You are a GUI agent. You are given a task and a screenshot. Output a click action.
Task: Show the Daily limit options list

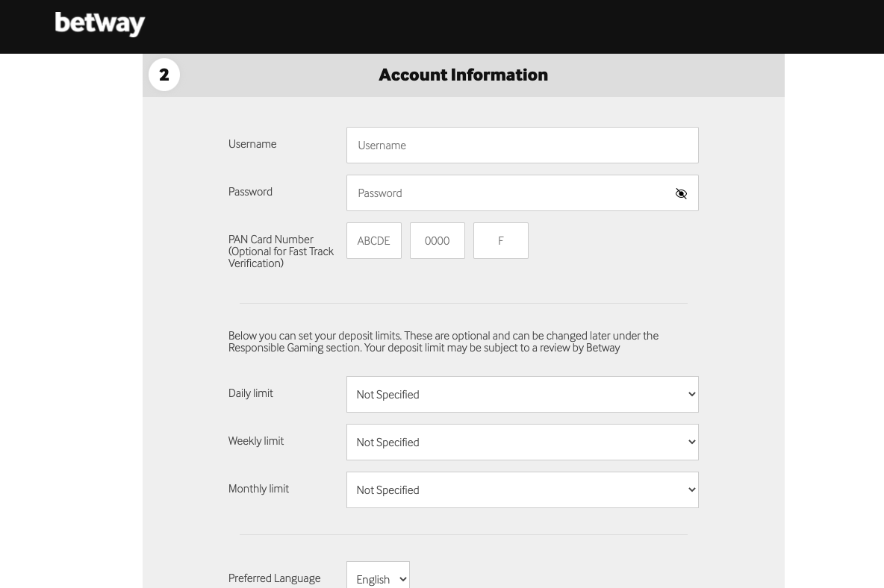tap(522, 394)
